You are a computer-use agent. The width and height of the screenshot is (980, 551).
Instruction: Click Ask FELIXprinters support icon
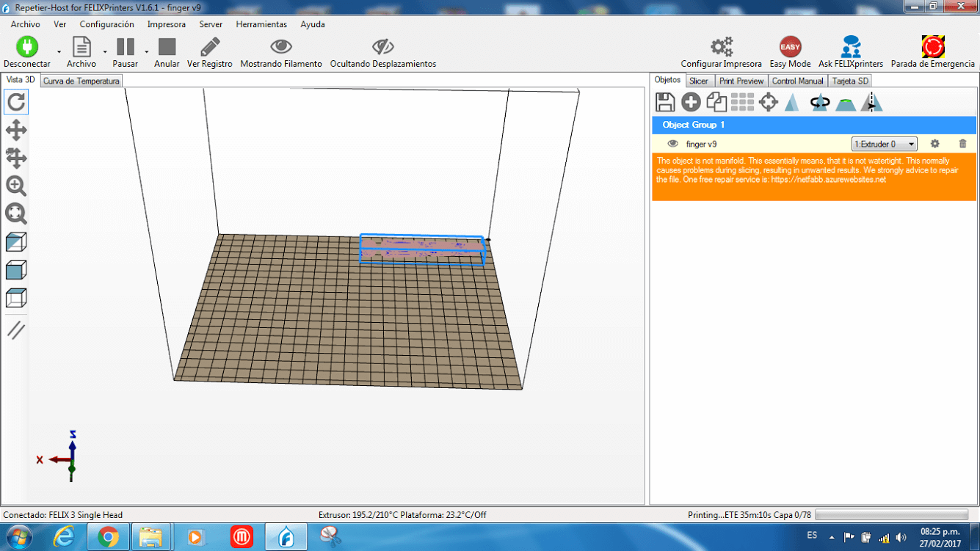point(851,47)
